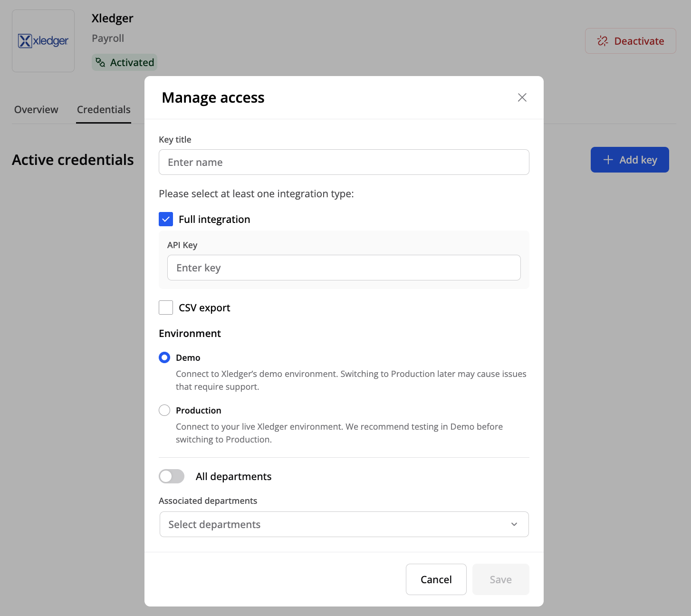Click the Production environment description text
Screen dimensions: 691x616
339,433
